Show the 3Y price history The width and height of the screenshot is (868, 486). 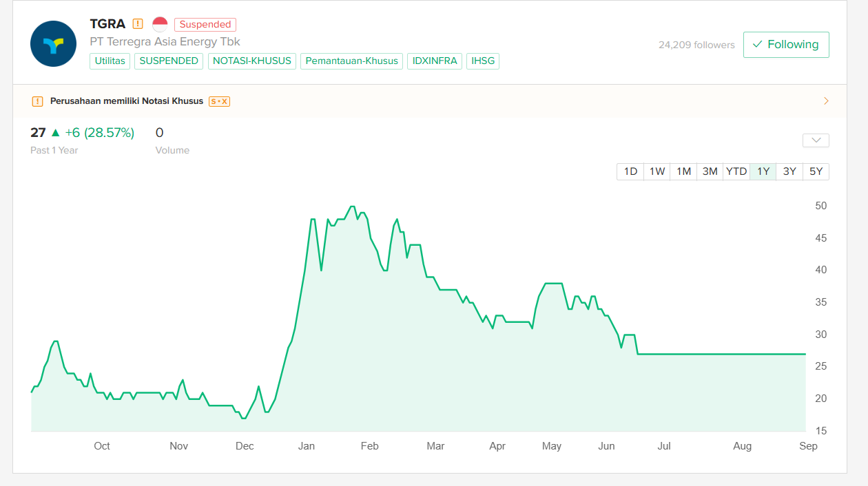click(789, 171)
